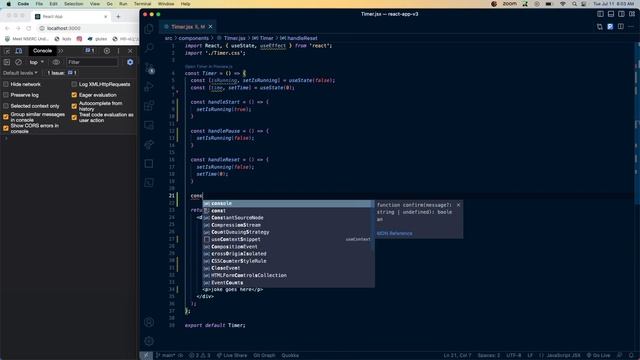Open the Terminal menu in menu bar

click(x=142, y=4)
